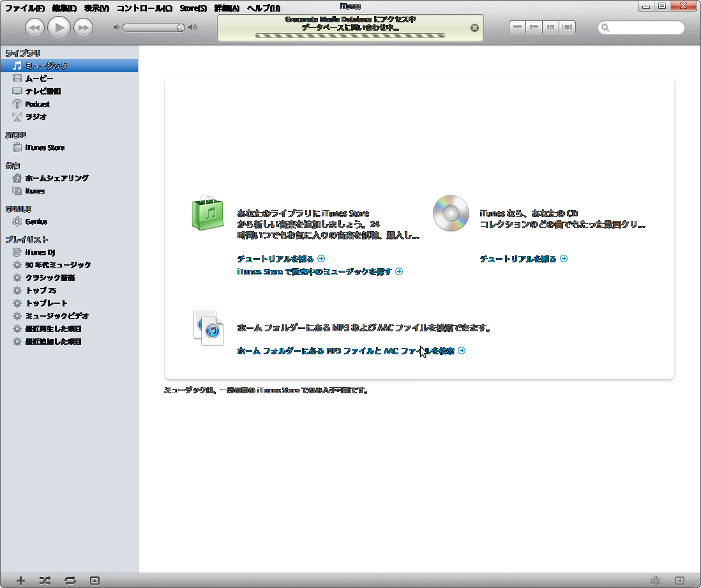Select ミュージック in the library
This screenshot has width=701, height=588.
[69, 66]
